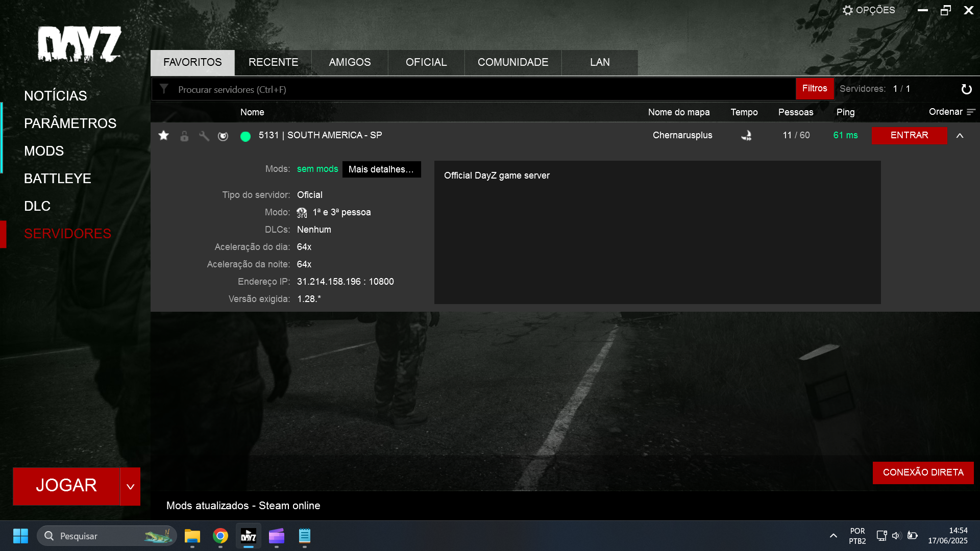Viewport: 980px width, 551px height.
Task: Click the funnel filter icon in search bar
Action: pyautogui.click(x=164, y=89)
